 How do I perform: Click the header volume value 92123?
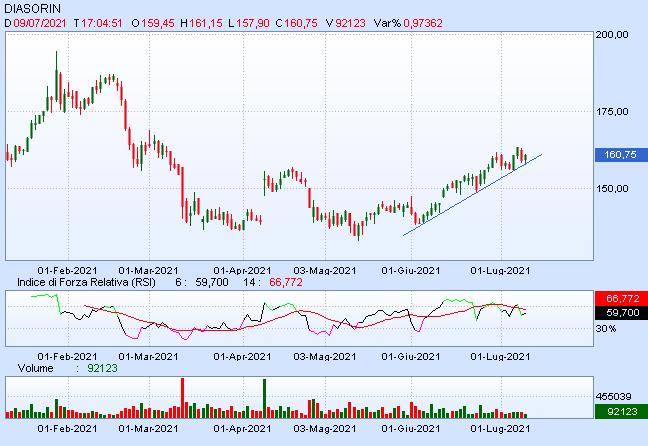350,23
